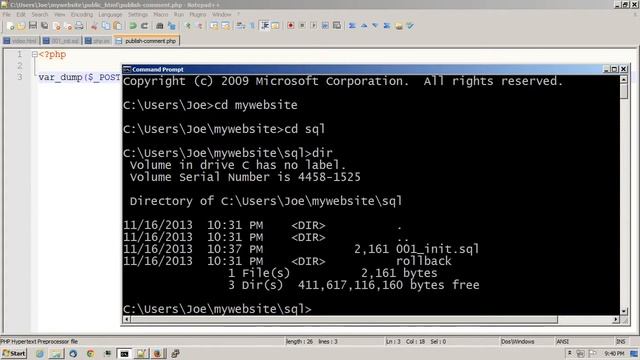Screen dimensions: 640x360
Task: Click the Windows Start button
Action: (14, 353)
